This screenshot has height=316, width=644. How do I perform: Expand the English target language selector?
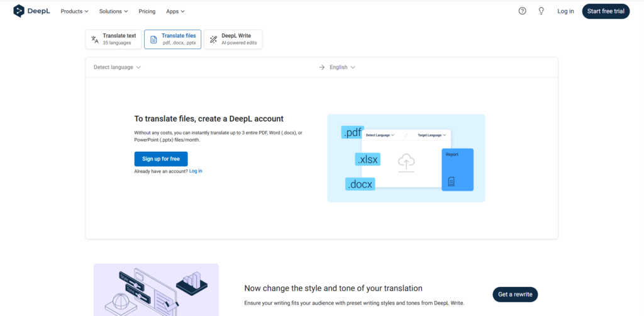click(x=343, y=67)
